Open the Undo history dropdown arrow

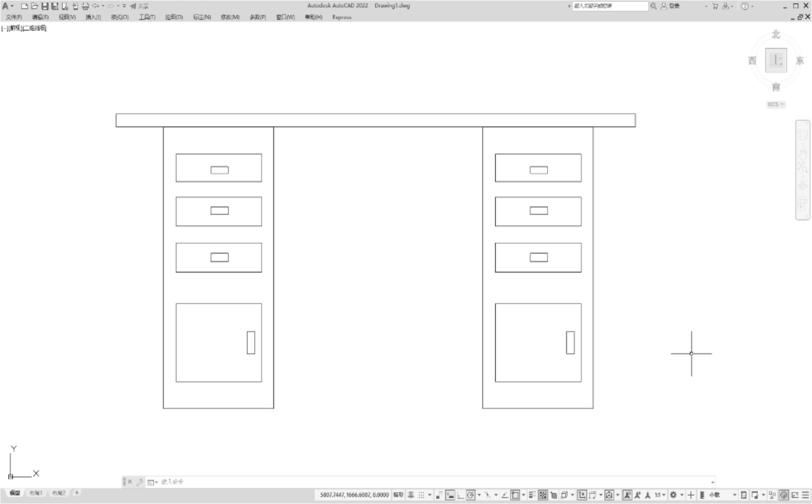click(103, 6)
